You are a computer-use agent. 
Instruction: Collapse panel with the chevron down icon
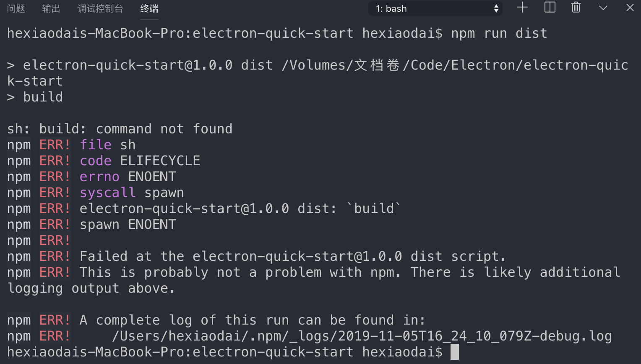603,8
